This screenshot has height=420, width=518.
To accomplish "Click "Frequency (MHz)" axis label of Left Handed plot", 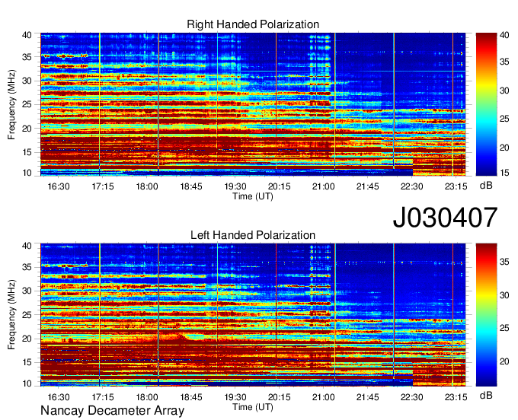I will pyautogui.click(x=11, y=315).
